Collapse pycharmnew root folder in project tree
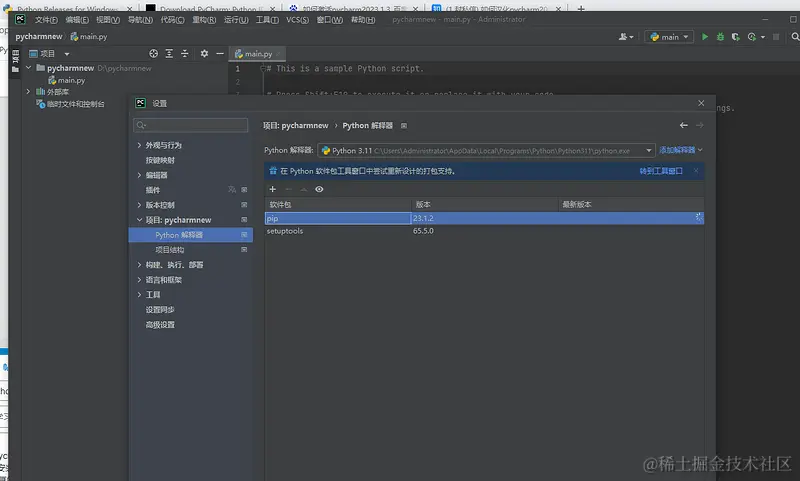 [29, 68]
